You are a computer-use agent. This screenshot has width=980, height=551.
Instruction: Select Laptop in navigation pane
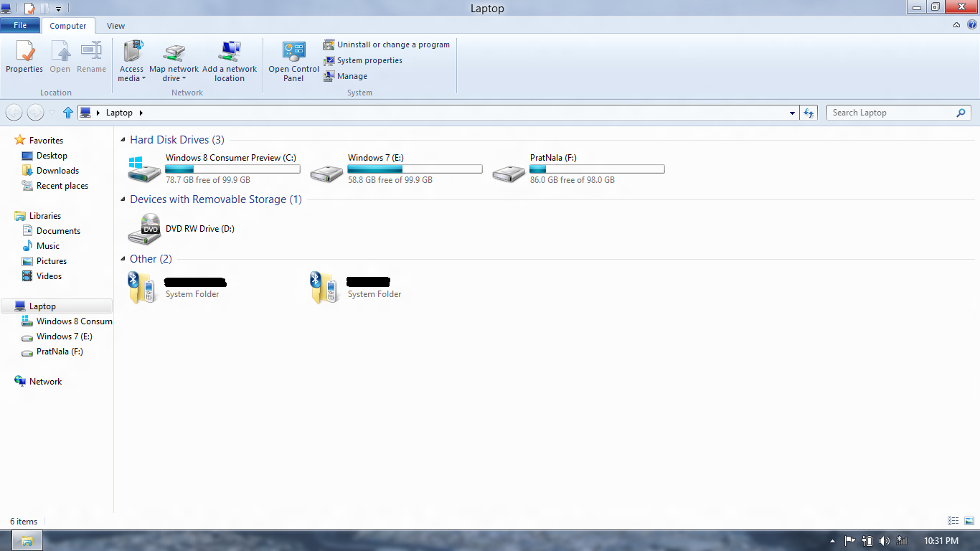point(57,306)
